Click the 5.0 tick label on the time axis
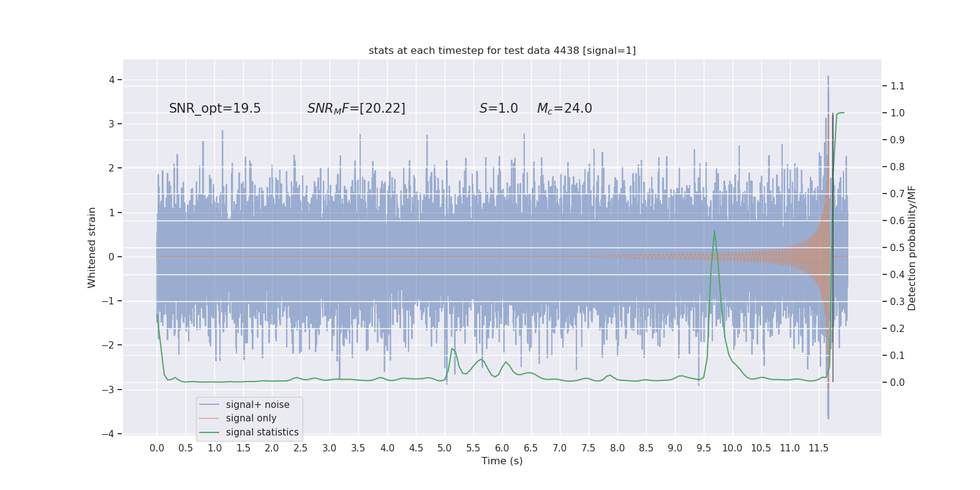 coord(445,448)
